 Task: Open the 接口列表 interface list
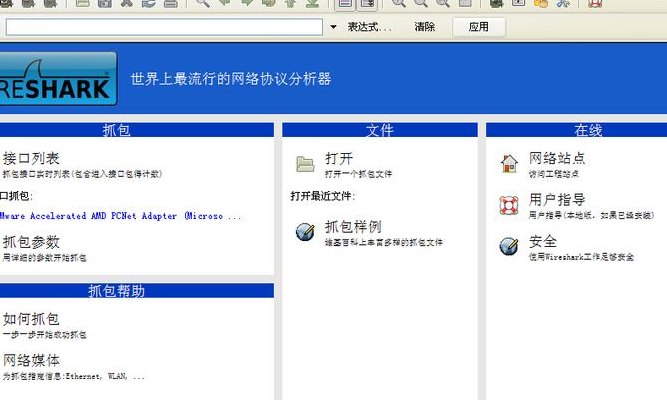click(31, 158)
